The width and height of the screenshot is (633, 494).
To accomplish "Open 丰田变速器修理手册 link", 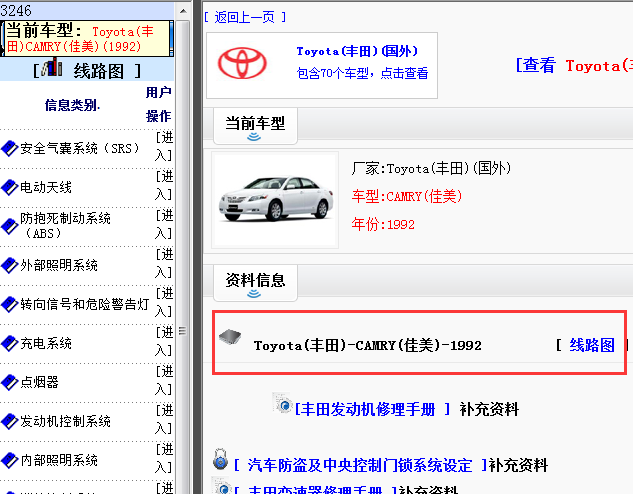I will (x=315, y=489).
